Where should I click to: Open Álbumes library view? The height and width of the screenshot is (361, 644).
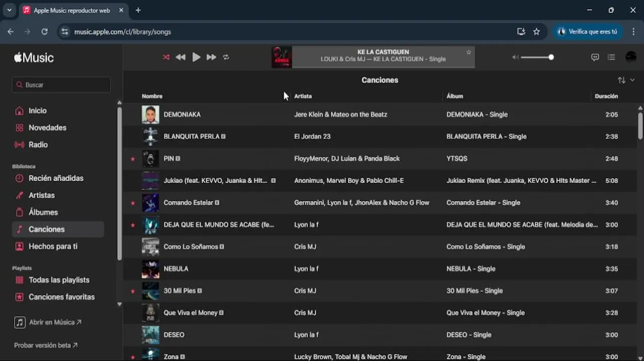click(x=43, y=213)
